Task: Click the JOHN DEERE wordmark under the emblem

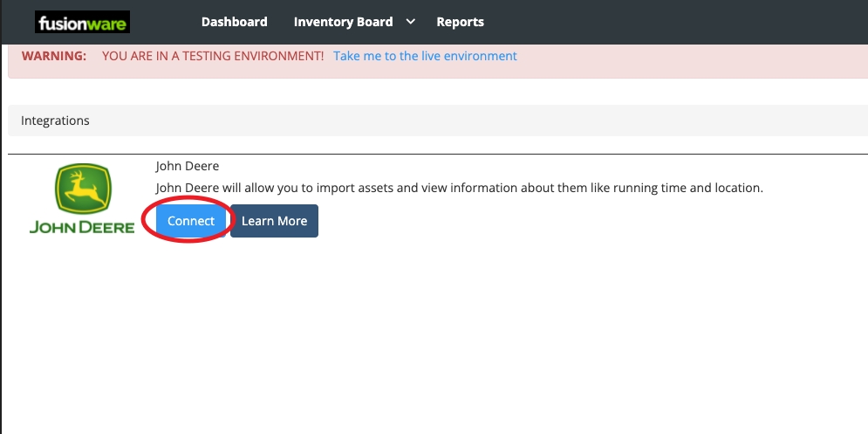Action: 82,228
